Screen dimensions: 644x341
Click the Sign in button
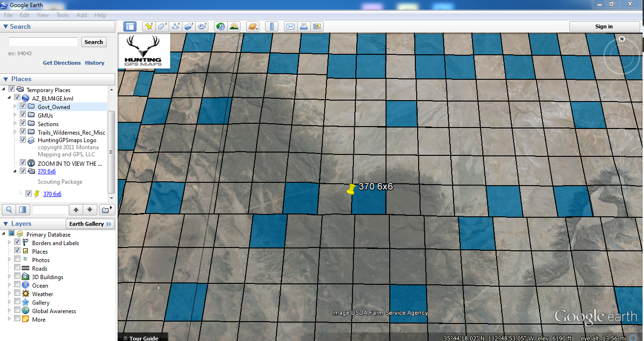(x=604, y=26)
